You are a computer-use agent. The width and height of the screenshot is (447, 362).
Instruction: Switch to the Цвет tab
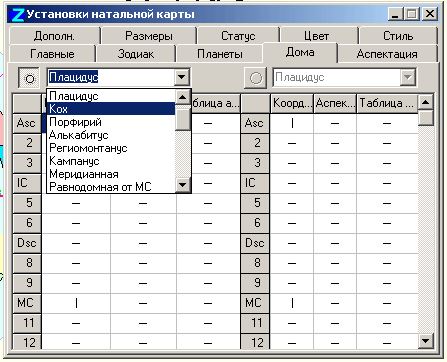(316, 35)
